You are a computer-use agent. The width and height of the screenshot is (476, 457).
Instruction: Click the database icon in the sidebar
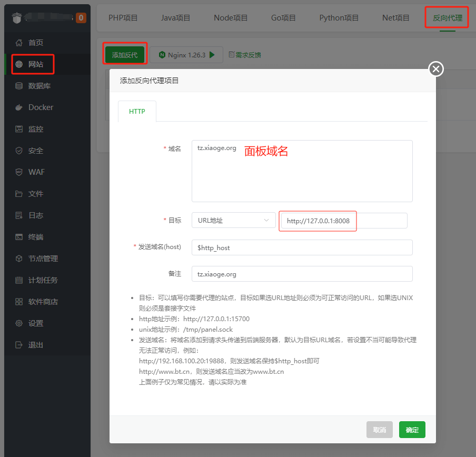19,86
